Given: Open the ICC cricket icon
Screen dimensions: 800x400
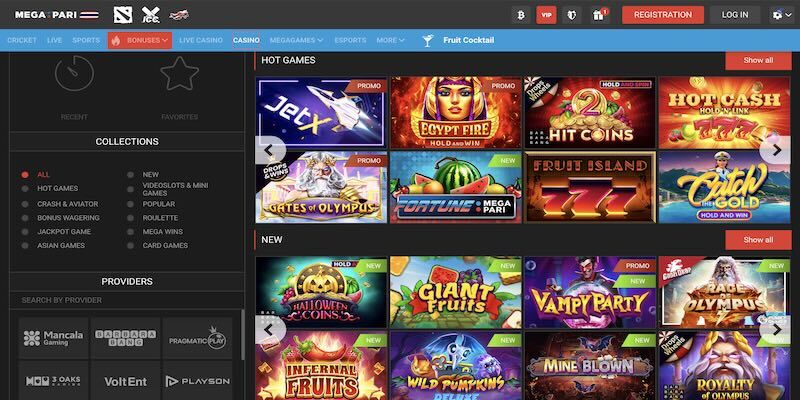Looking at the screenshot, I should [151, 15].
